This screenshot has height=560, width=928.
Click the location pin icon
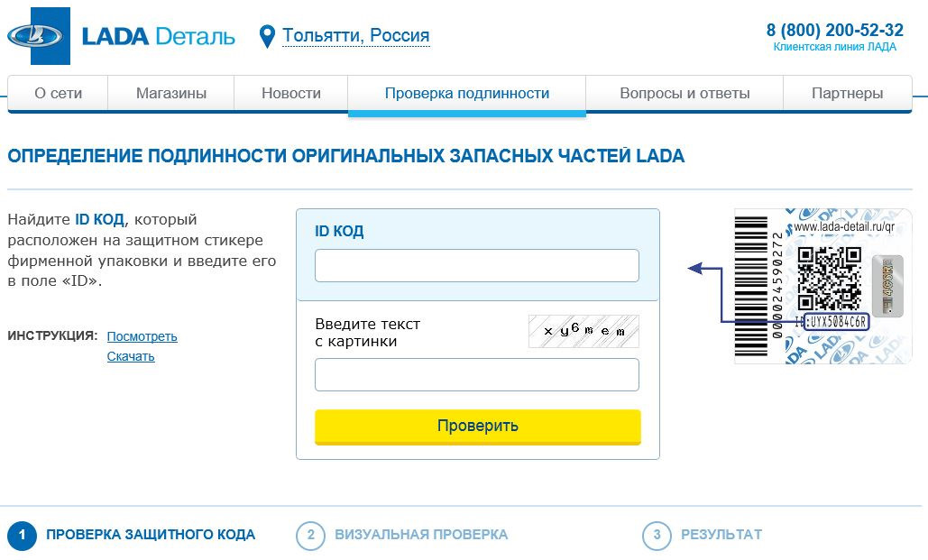267,37
